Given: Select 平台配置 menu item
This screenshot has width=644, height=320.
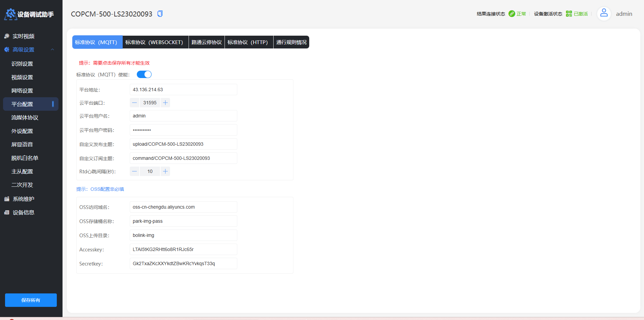Looking at the screenshot, I should click(x=31, y=104).
